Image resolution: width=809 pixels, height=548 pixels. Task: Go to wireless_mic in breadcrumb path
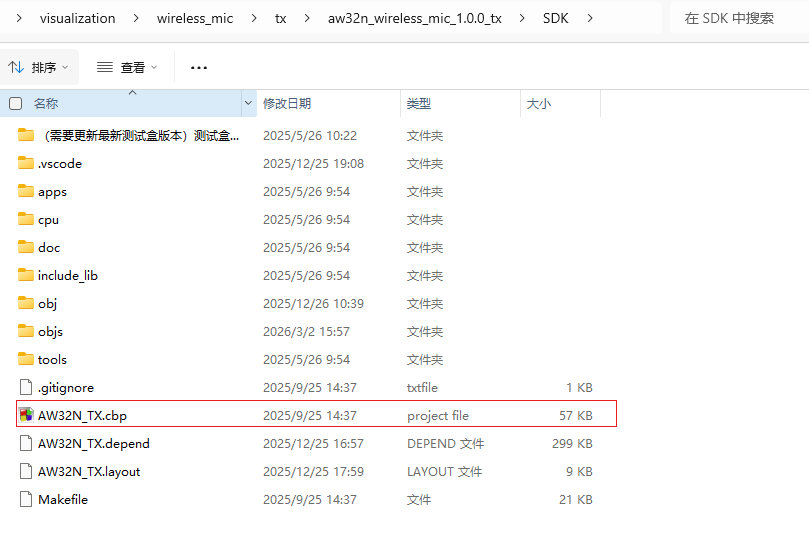coord(195,19)
